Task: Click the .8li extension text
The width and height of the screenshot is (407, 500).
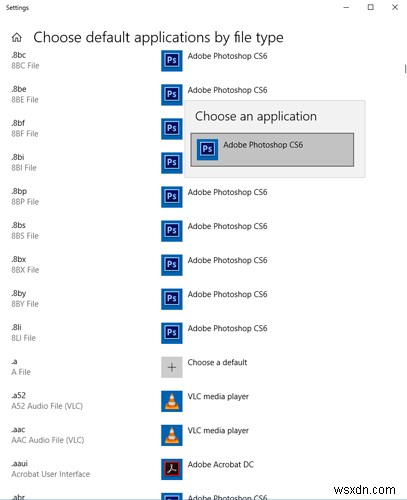Action: (16, 327)
